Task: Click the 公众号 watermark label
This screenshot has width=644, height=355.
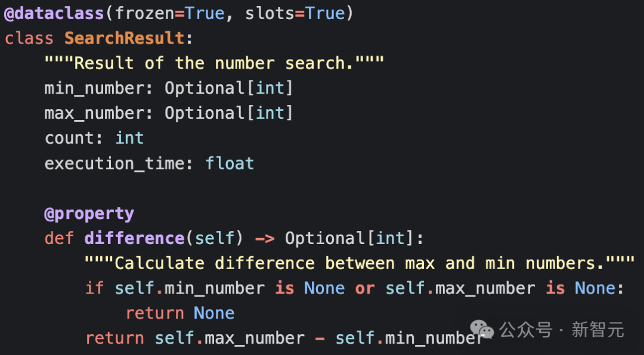Action: pyautogui.click(x=526, y=329)
